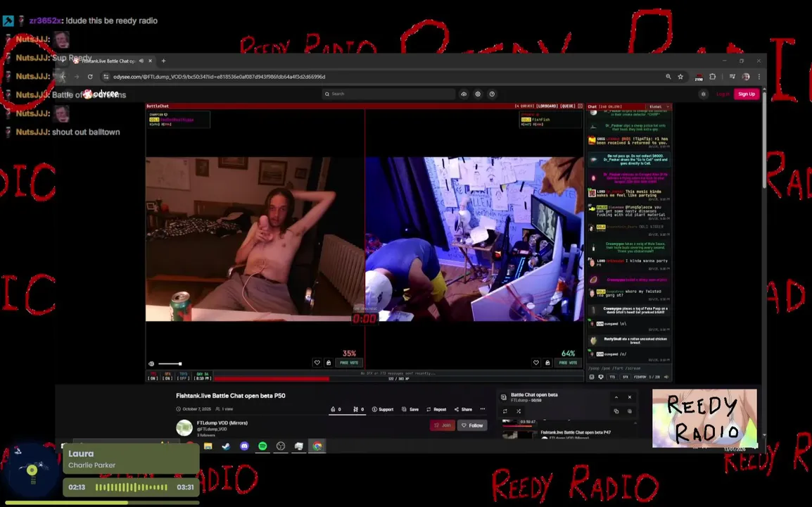The image size is (812, 507).
Task: Click the chat message input field
Action: point(628,368)
